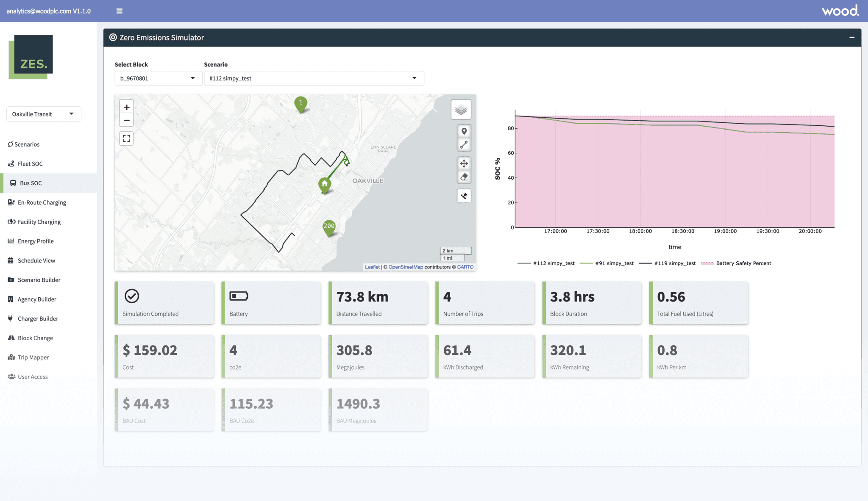Click the map zoom in button

coord(126,107)
